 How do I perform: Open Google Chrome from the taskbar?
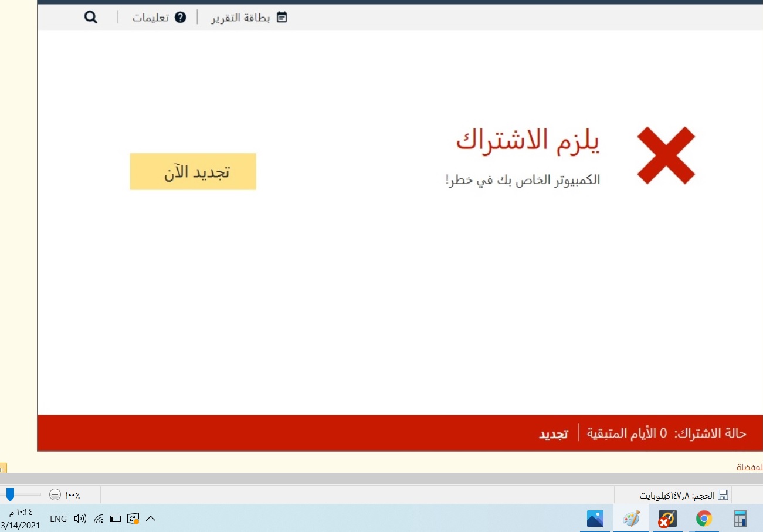click(704, 519)
